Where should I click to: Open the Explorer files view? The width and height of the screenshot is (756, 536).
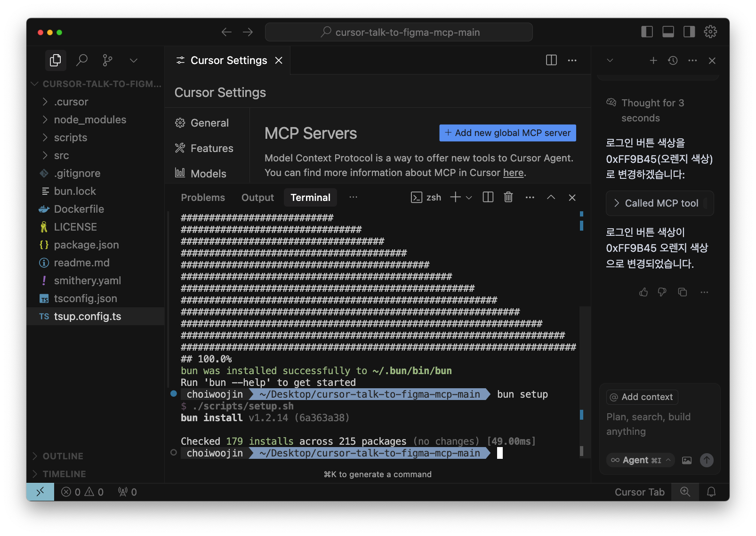pyautogui.click(x=56, y=60)
